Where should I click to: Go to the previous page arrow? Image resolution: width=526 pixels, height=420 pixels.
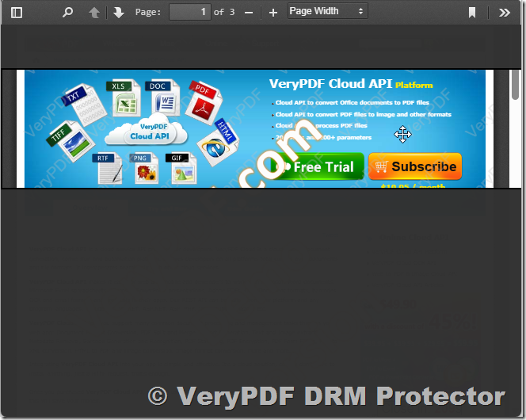coord(94,13)
